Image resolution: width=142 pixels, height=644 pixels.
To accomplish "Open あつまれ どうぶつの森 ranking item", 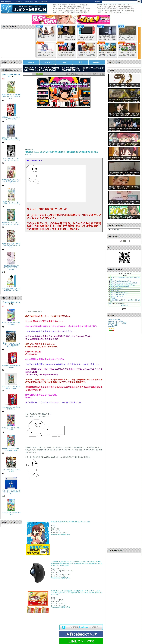I will 11,513.
